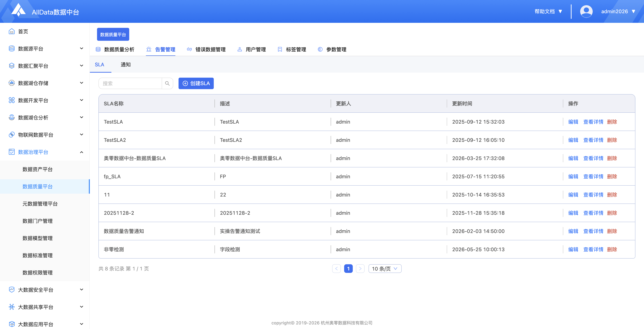The width and height of the screenshot is (644, 329).
Task: Edit the 20251128-2 row
Action: [x=573, y=213]
